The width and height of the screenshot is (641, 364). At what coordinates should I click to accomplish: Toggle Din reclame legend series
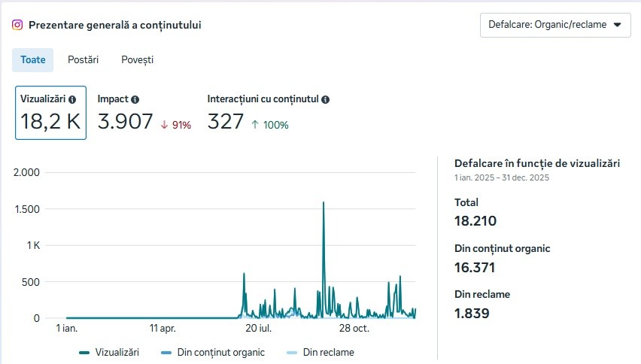(x=320, y=352)
